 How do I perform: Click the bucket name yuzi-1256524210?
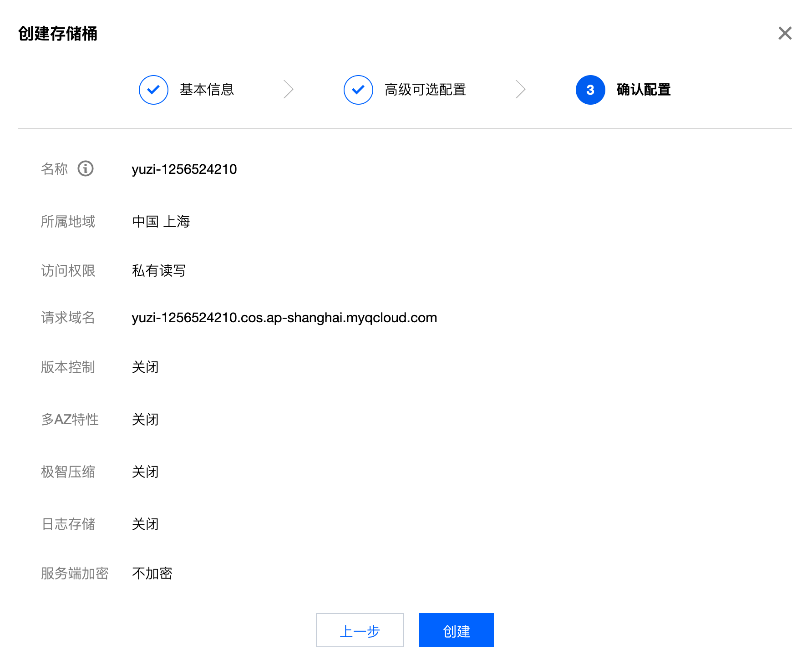(x=184, y=169)
